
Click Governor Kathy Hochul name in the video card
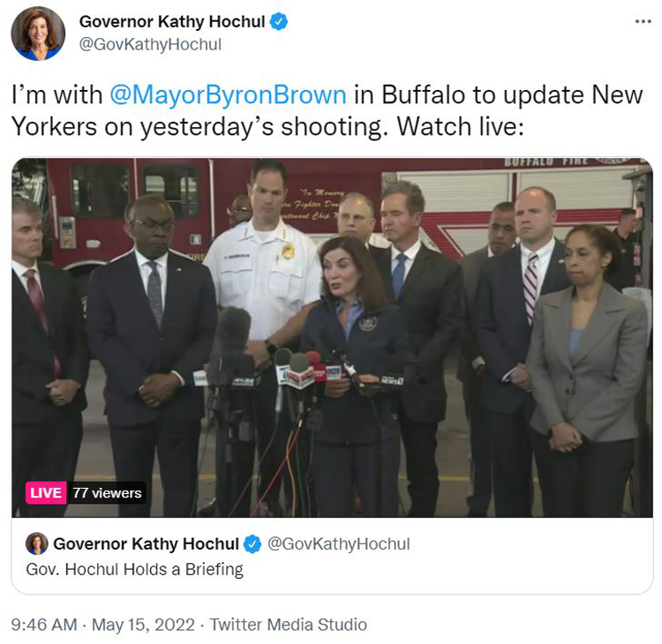[146, 544]
